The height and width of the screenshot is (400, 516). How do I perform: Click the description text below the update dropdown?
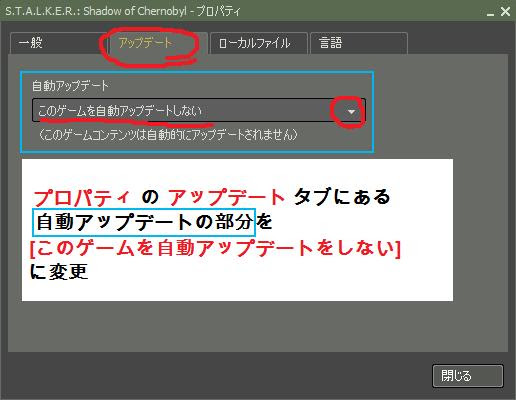(168, 135)
